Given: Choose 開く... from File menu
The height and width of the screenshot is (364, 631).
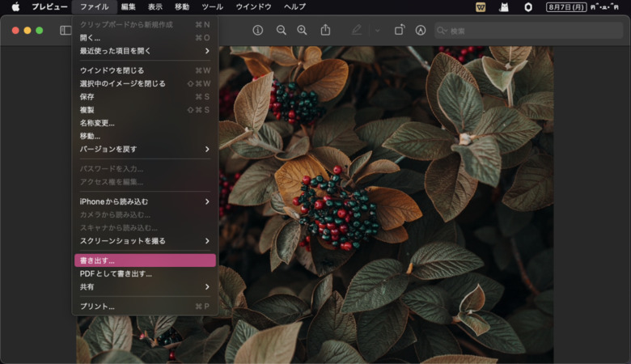Looking at the screenshot, I should 145,38.
